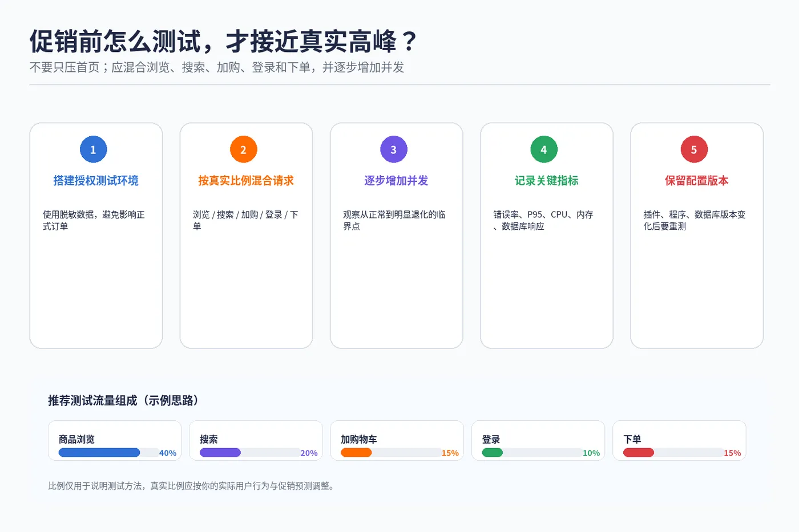Select the 10% value for 登录
Image resolution: width=799 pixels, height=532 pixels.
click(591, 453)
